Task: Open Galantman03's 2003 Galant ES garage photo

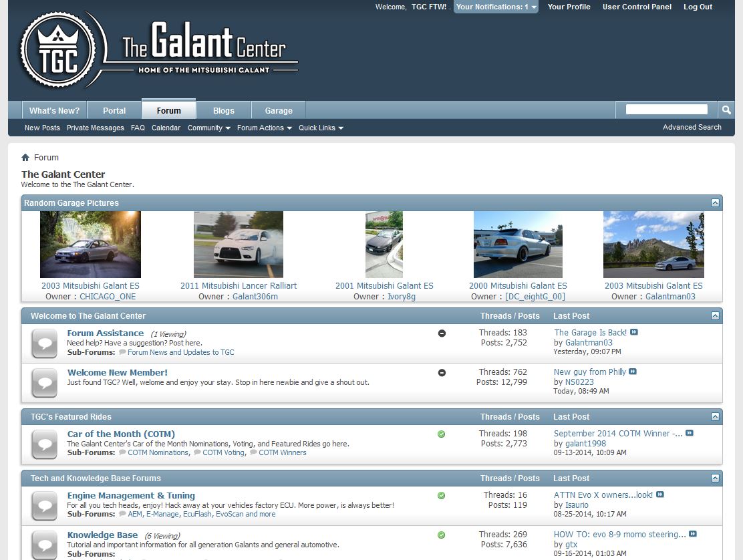Action: pos(653,245)
